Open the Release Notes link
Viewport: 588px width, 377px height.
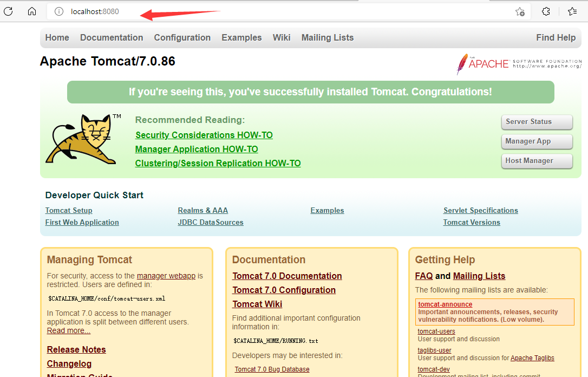tap(76, 349)
